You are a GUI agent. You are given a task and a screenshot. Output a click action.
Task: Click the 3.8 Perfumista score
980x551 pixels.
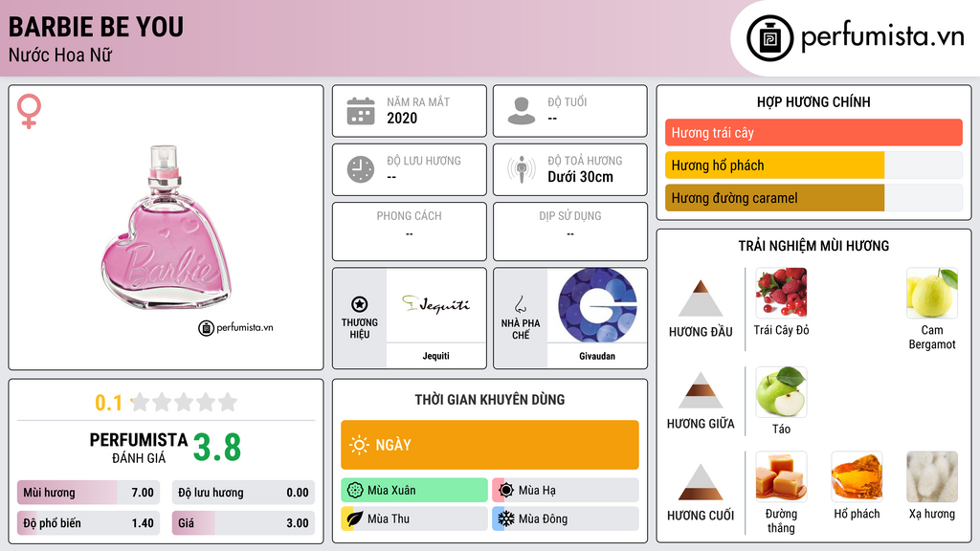pos(217,448)
